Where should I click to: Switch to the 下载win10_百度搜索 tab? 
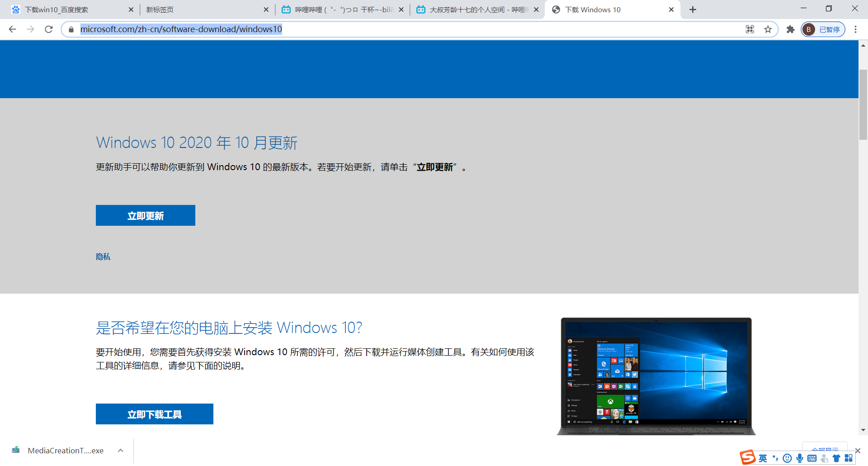tap(71, 10)
